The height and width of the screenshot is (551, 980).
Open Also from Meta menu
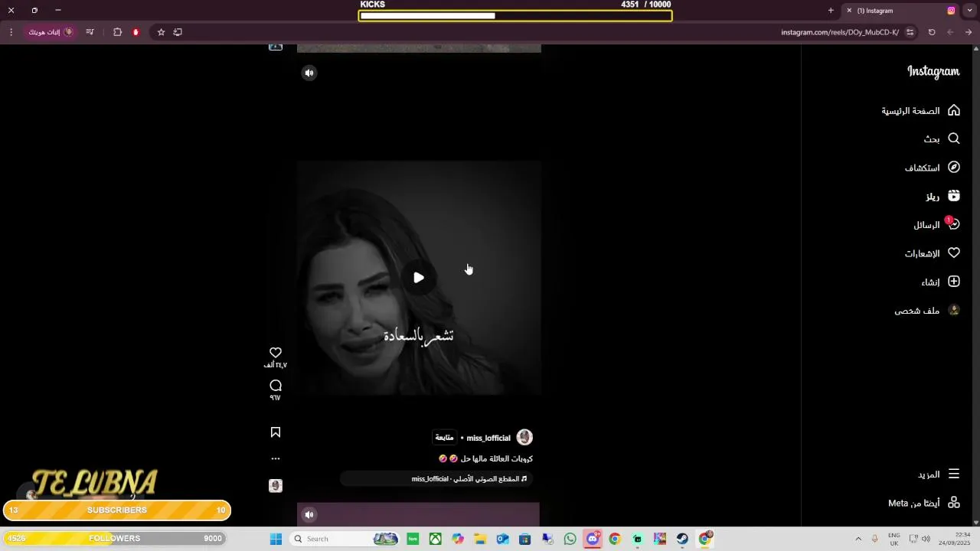coord(924,503)
